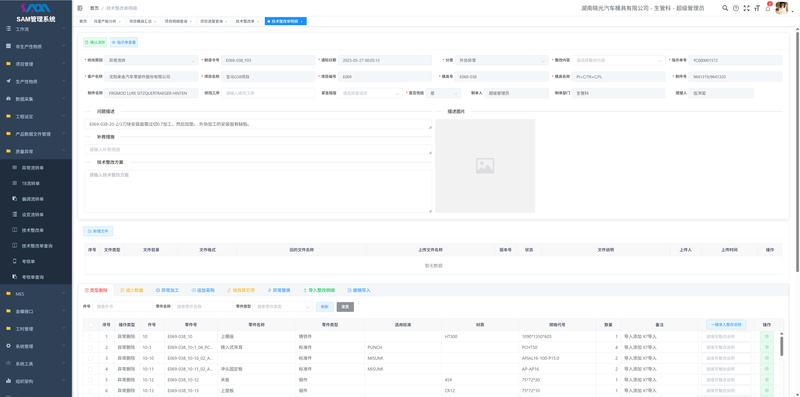
Task: Check the checkbox for row 1 上模座
Action: click(91, 337)
